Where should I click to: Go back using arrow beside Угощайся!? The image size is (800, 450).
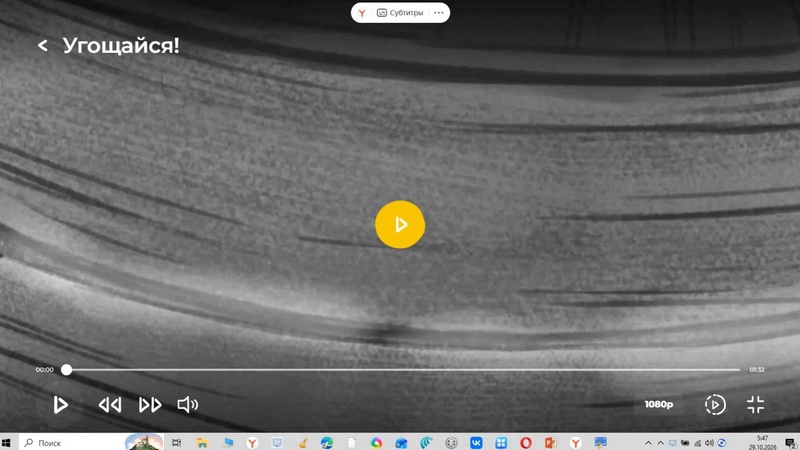click(x=42, y=45)
